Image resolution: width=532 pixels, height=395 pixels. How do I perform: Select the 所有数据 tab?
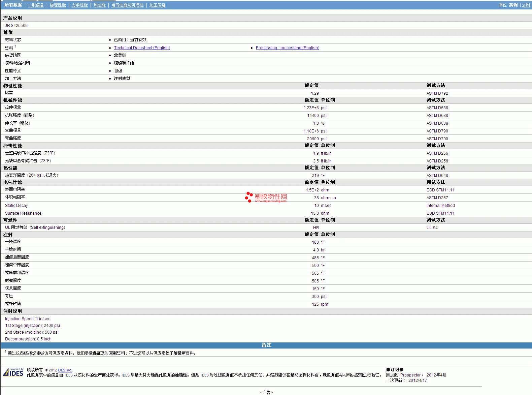tap(13, 5)
